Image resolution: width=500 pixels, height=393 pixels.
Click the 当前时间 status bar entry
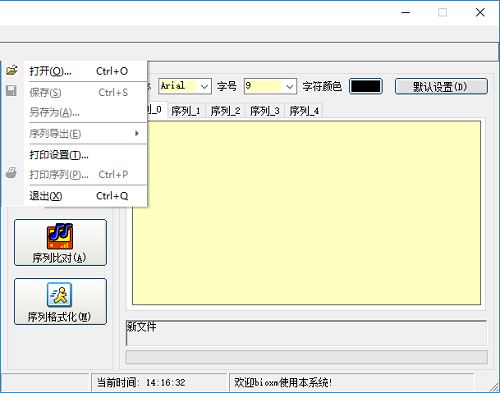159,382
